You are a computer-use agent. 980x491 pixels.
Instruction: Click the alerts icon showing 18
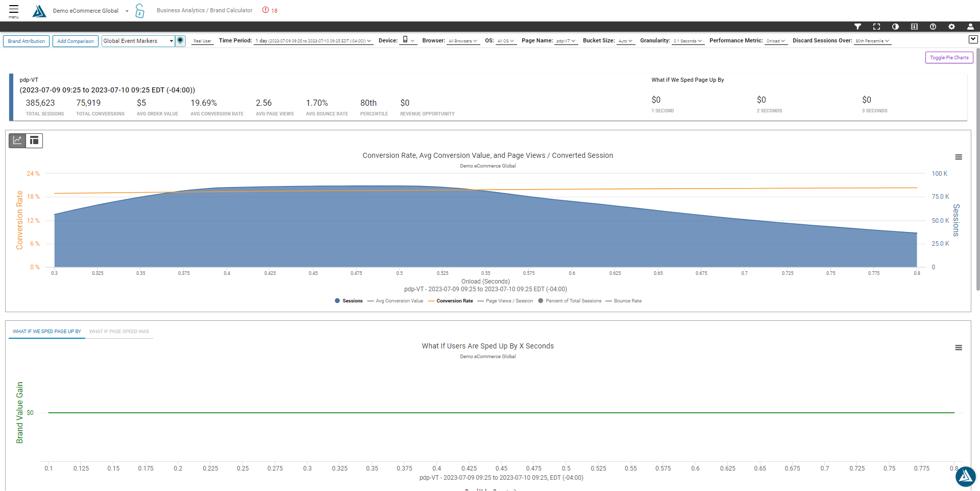[269, 10]
